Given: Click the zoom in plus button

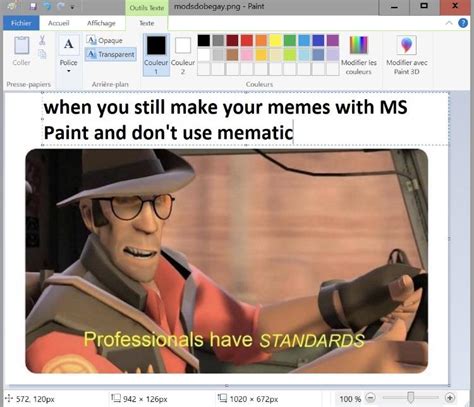Looking at the screenshot, I should [x=450, y=398].
